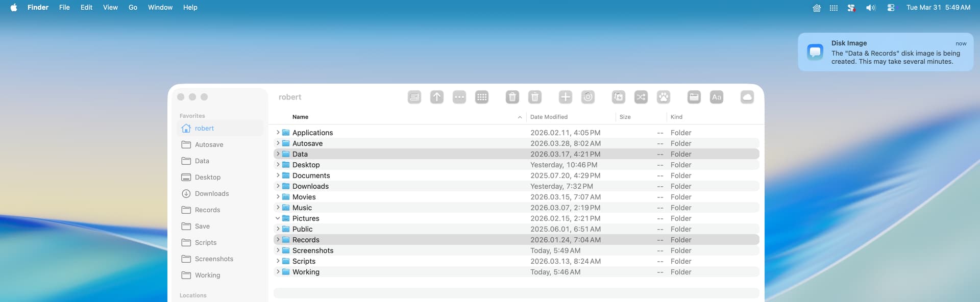Click the upward arrow toolbar icon
The width and height of the screenshot is (980, 302).
click(437, 97)
